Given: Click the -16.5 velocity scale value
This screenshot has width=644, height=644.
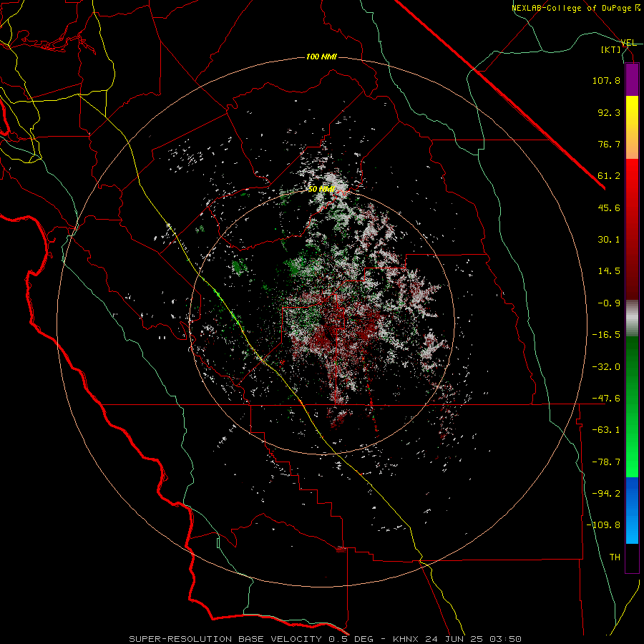Looking at the screenshot, I should click(606, 335).
